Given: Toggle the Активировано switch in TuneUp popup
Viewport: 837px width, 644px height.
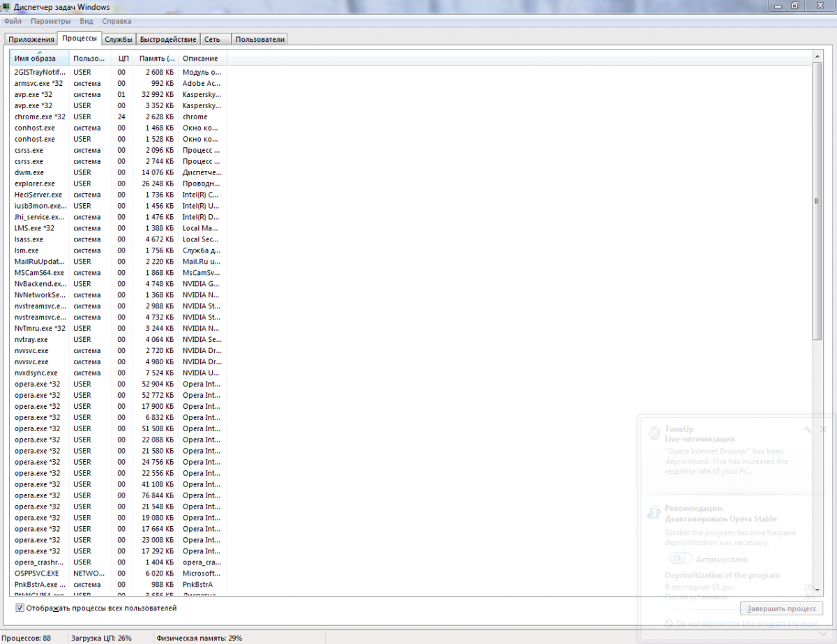Looking at the screenshot, I should point(680,559).
